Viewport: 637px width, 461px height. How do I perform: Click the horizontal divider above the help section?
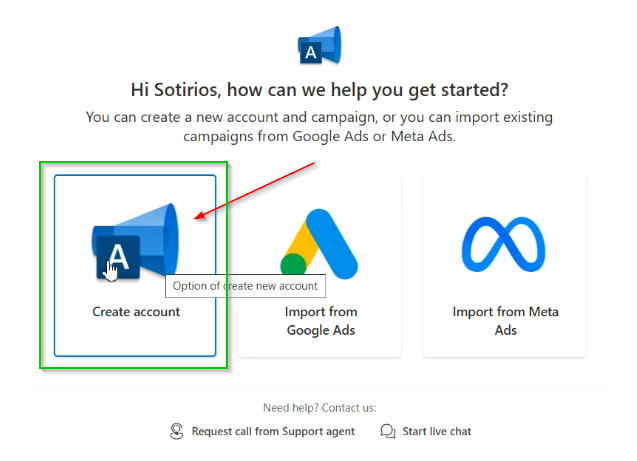pyautogui.click(x=320, y=387)
